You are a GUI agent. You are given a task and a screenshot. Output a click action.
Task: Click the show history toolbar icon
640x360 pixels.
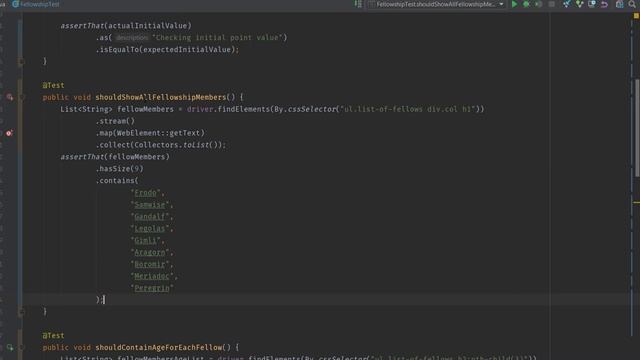[592, 4]
